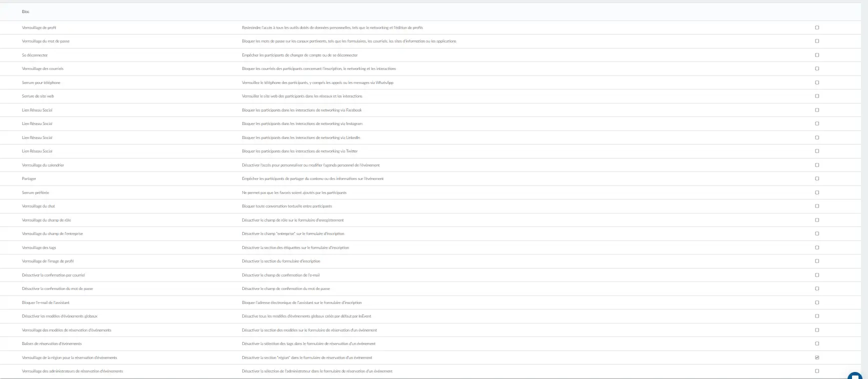Click description mentioning networking via Instagram
Viewport: 868px width, 379px height.
click(x=302, y=123)
